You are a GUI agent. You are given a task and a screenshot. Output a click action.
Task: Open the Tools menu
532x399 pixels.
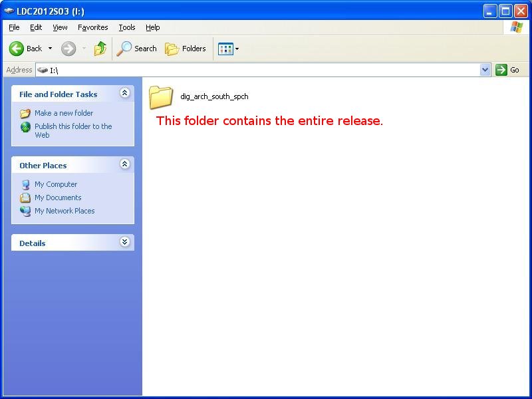pos(127,27)
